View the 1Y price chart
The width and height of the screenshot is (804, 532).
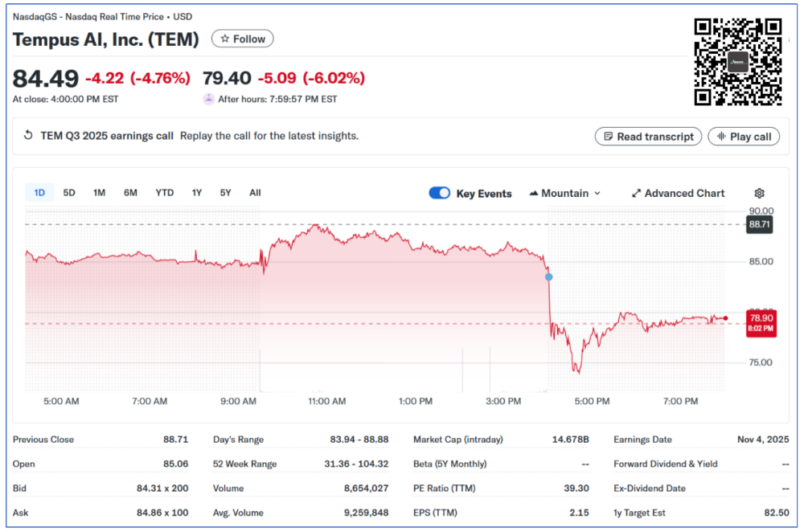tap(196, 193)
